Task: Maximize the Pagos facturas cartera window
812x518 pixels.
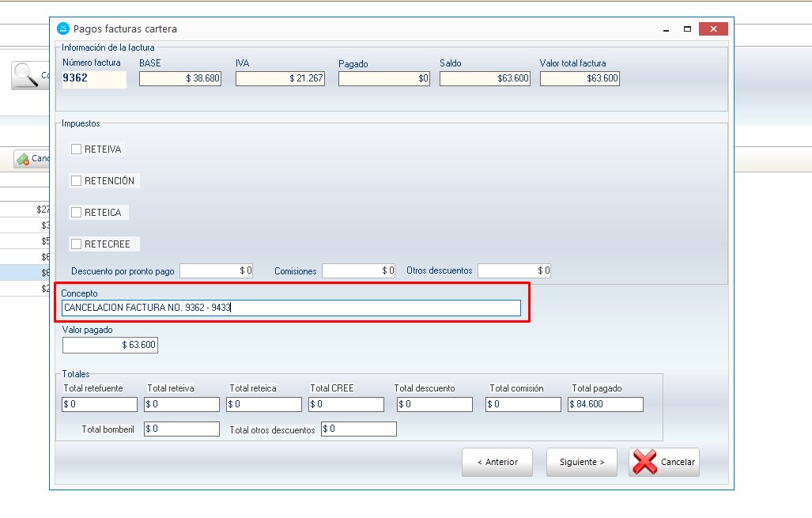Action: [x=688, y=29]
